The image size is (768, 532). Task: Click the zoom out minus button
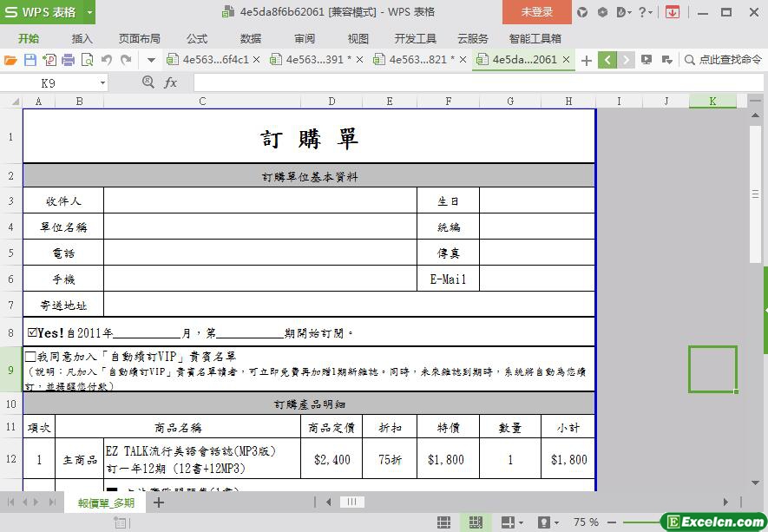click(x=614, y=522)
